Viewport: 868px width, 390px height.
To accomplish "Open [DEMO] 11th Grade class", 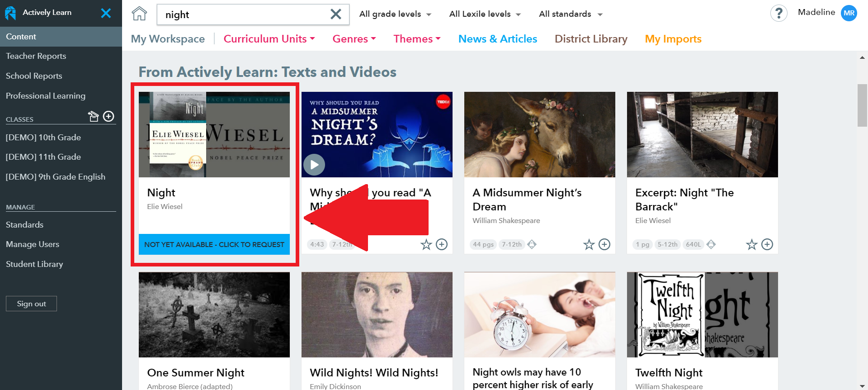I will (43, 157).
